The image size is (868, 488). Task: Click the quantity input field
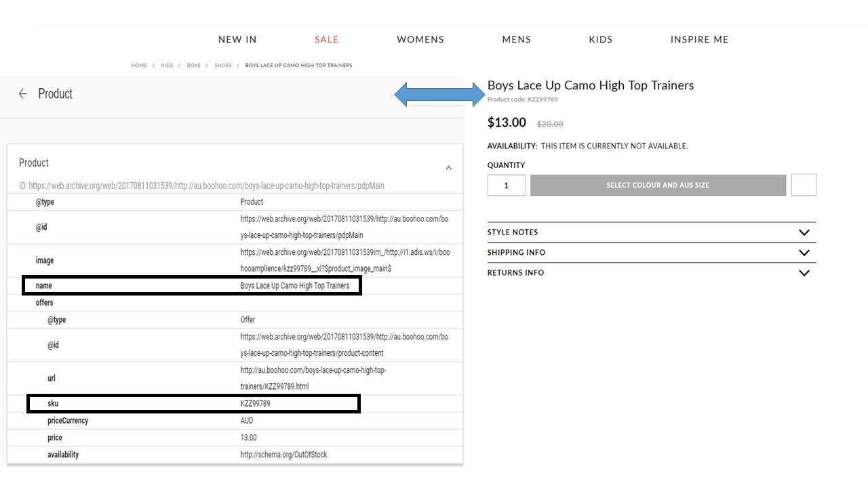point(506,185)
